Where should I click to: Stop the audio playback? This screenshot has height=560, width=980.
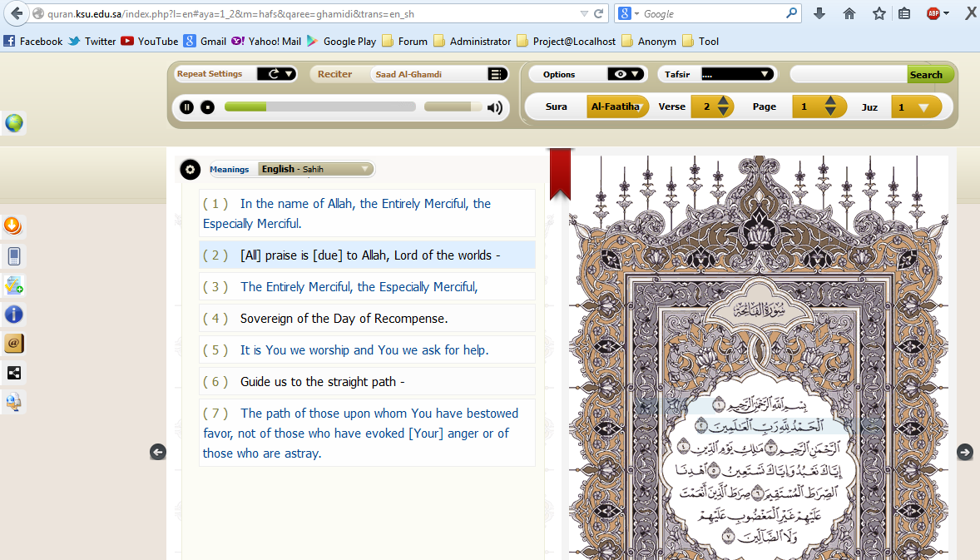click(x=207, y=107)
